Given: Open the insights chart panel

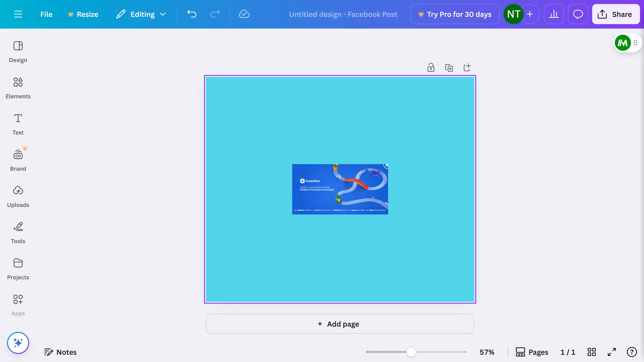Looking at the screenshot, I should coord(554,14).
